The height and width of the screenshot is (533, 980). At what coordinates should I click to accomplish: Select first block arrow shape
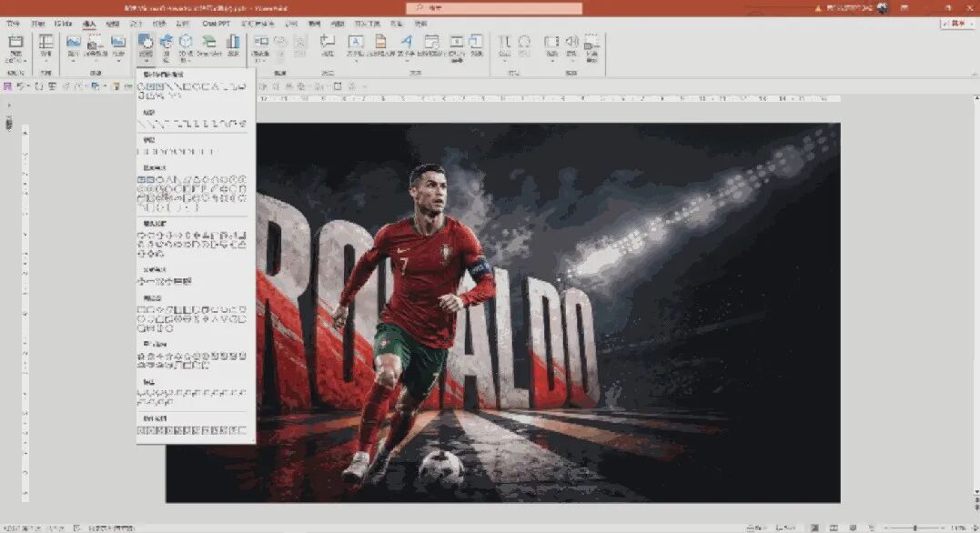[141, 236]
